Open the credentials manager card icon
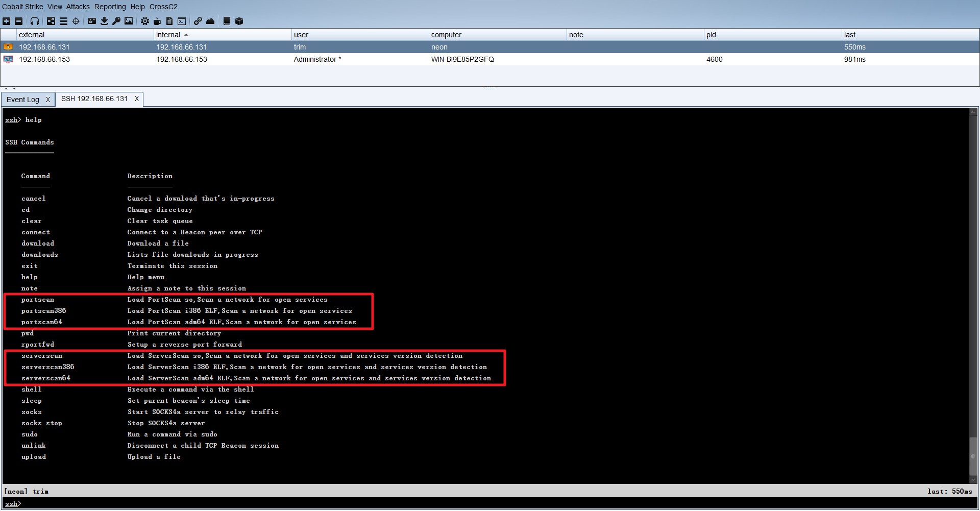Screen dimensions: 980x511 tap(92, 21)
